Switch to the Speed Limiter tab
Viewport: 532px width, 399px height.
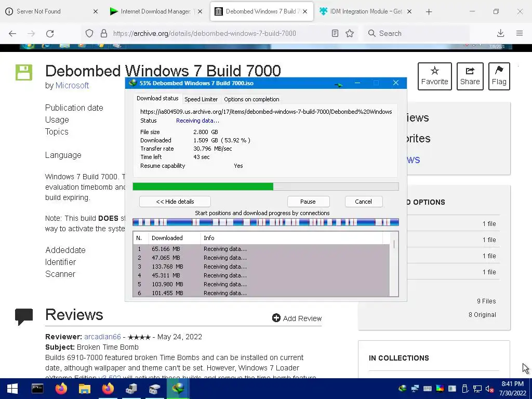pyautogui.click(x=201, y=99)
